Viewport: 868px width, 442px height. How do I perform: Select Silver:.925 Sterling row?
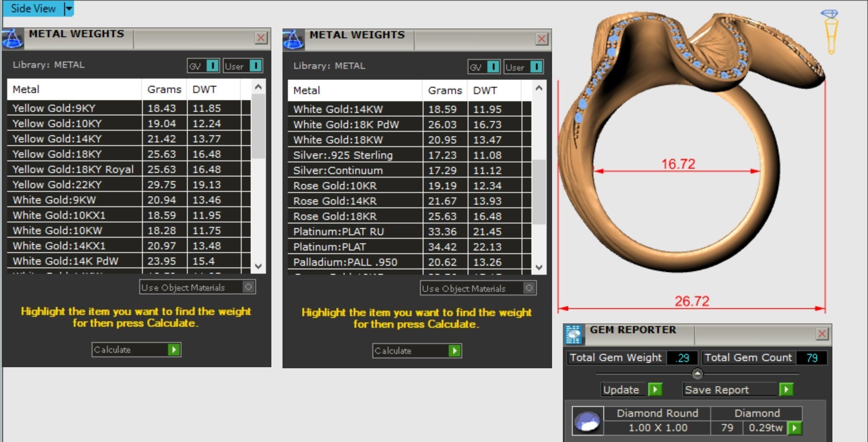tap(409, 155)
